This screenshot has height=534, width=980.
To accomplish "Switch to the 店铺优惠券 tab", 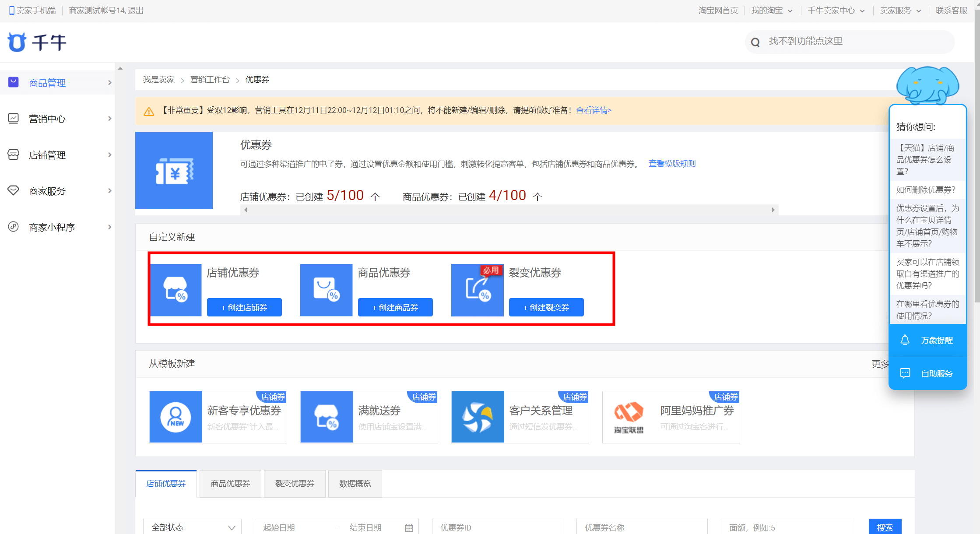I will point(166,483).
